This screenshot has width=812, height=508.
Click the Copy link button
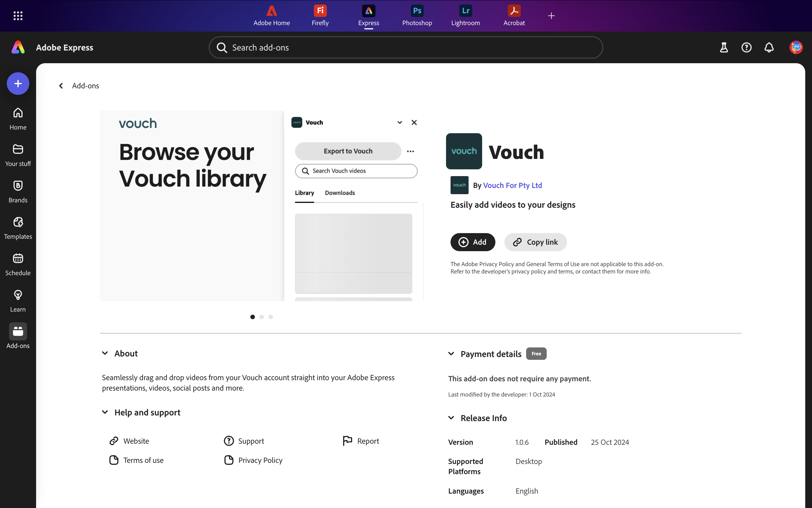tap(535, 242)
